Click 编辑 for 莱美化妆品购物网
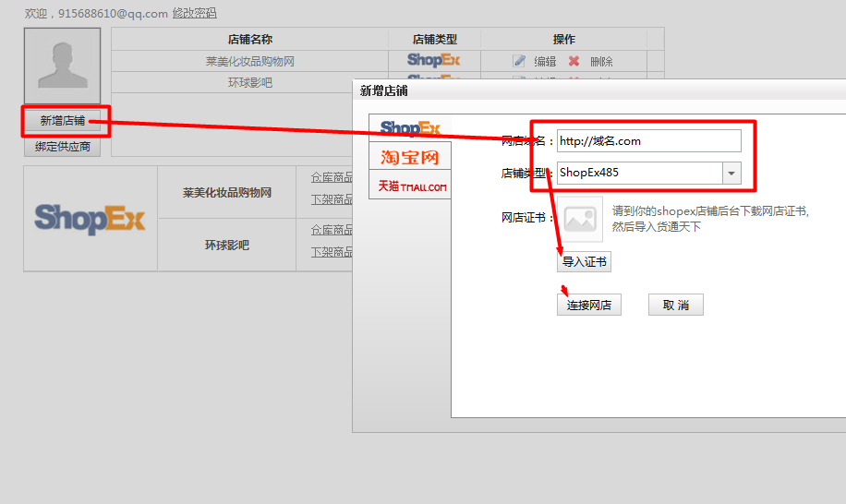Image resolution: width=846 pixels, height=504 pixels. pos(545,62)
